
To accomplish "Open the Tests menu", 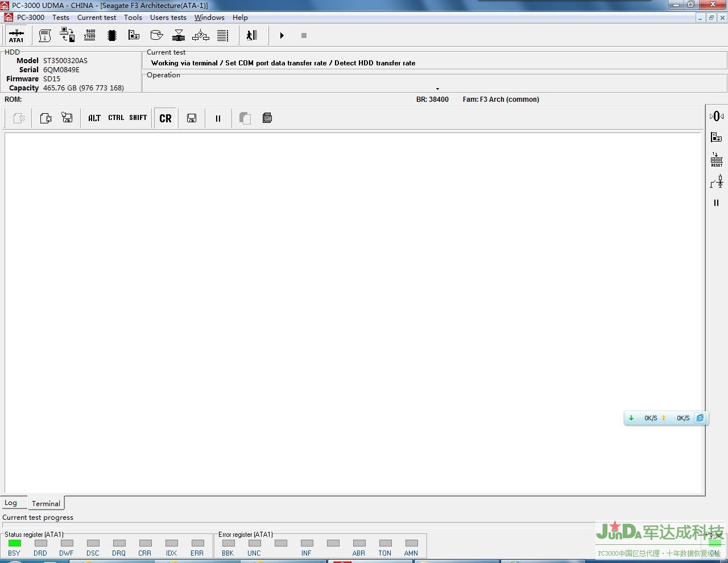I will pos(61,18).
